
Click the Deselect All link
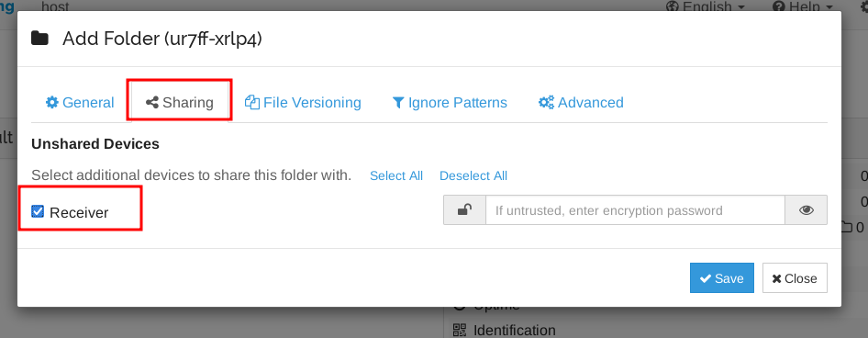coord(473,175)
